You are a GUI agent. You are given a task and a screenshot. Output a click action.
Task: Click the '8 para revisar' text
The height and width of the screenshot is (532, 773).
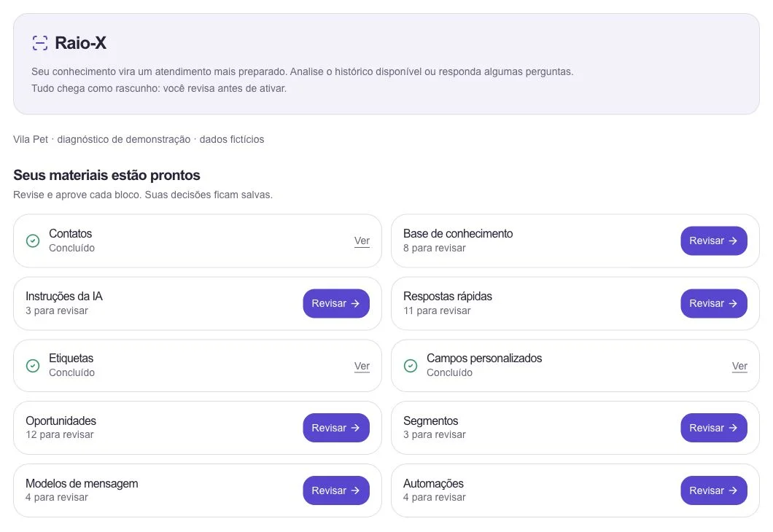(435, 249)
